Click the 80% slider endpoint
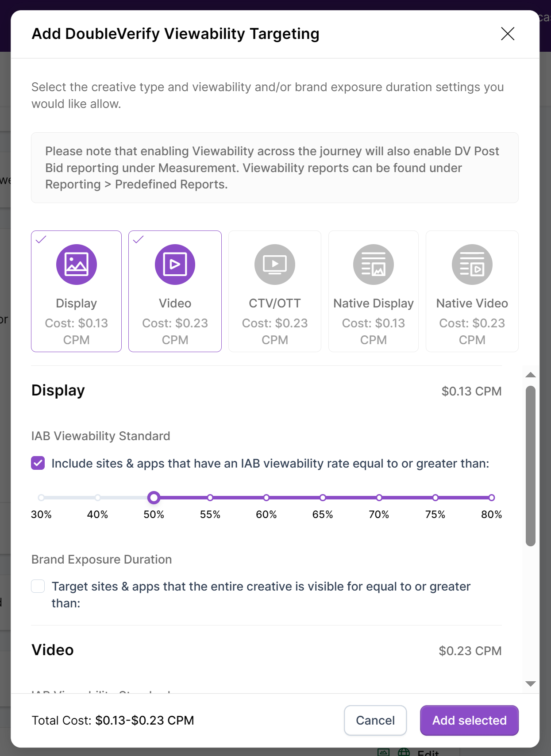 [492, 498]
